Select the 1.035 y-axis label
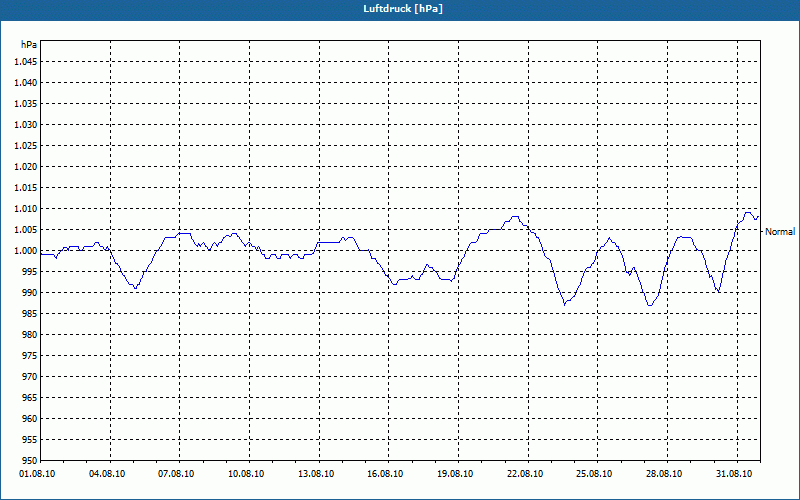The height and width of the screenshot is (500, 800). [x=26, y=104]
